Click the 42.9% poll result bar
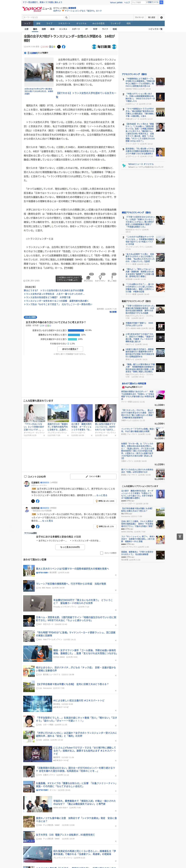 76,330
